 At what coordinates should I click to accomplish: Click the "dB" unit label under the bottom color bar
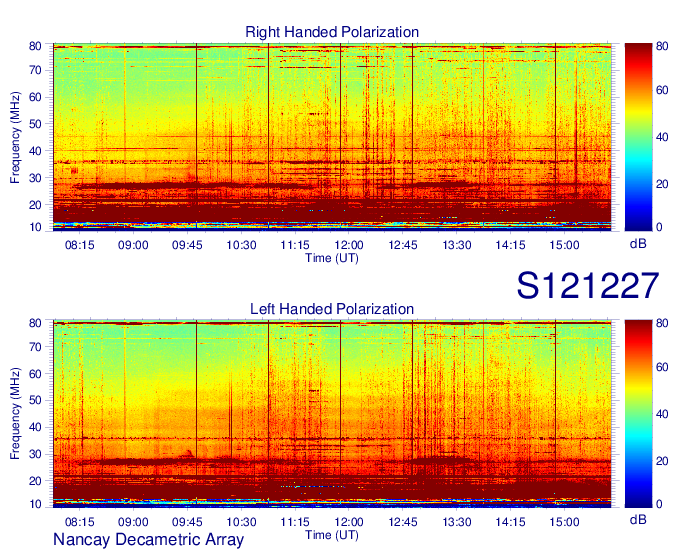click(638, 519)
